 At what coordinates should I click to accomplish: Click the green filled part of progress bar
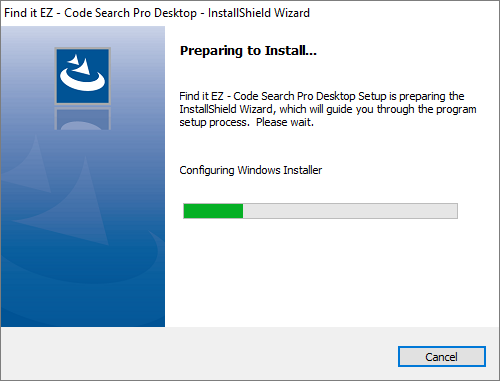click(213, 211)
